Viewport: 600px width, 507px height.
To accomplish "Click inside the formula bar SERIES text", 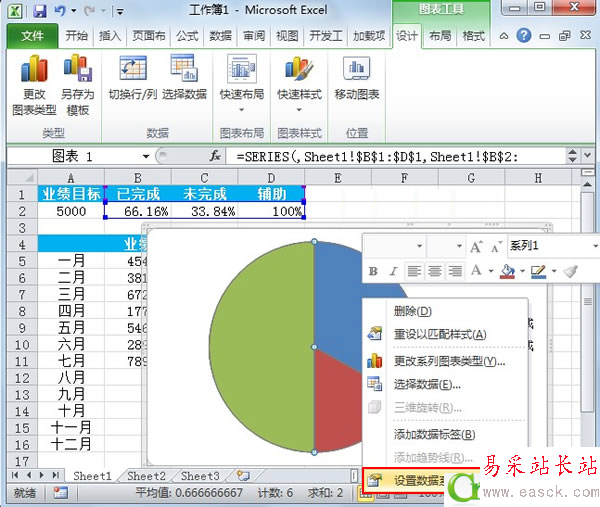I will [x=377, y=156].
